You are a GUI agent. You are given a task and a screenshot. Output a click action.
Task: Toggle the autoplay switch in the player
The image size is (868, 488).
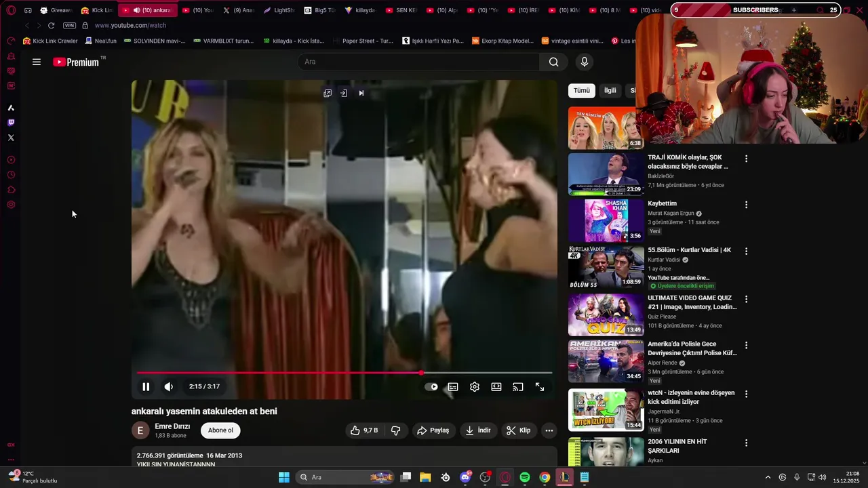point(432,387)
